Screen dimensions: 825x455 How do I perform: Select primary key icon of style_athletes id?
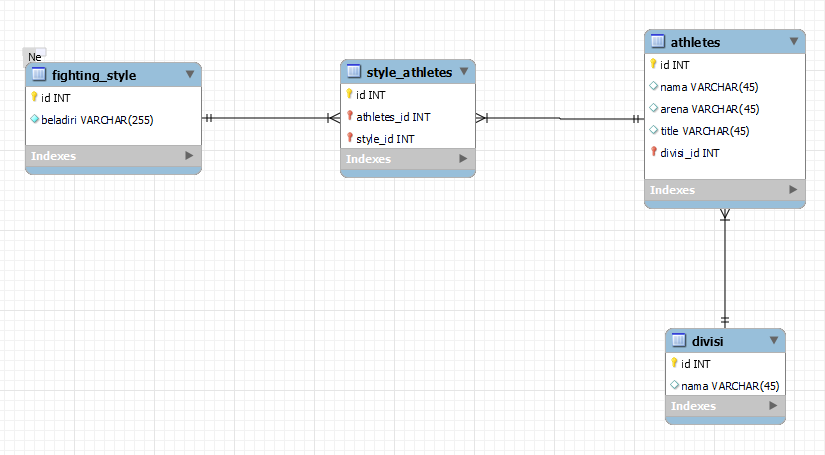349,94
